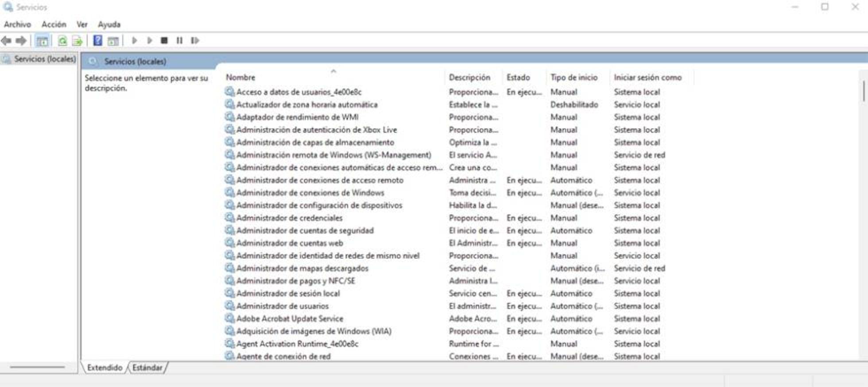This screenshot has width=868, height=387.
Task: Select Administrador de conexiones de Windows
Action: pos(310,193)
